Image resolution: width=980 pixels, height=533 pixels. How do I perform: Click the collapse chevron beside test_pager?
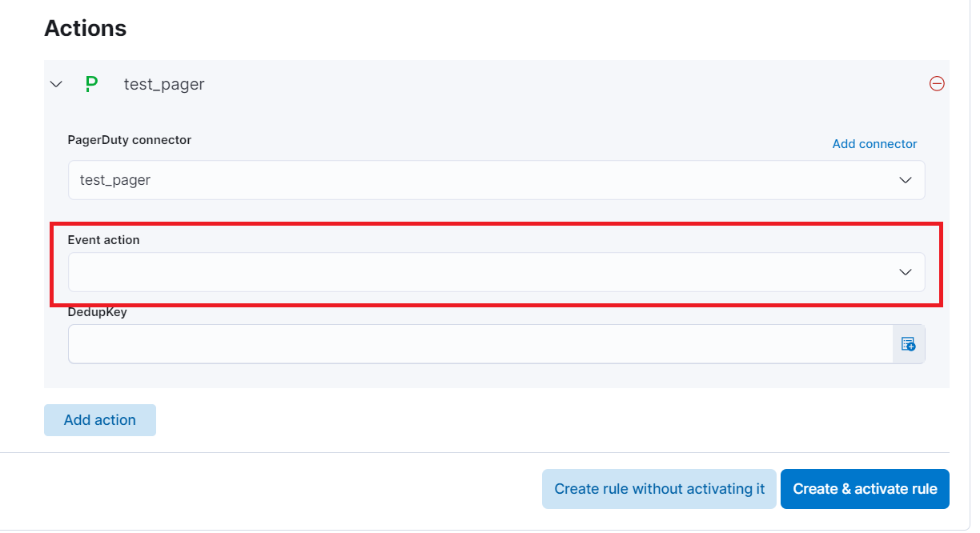55,83
